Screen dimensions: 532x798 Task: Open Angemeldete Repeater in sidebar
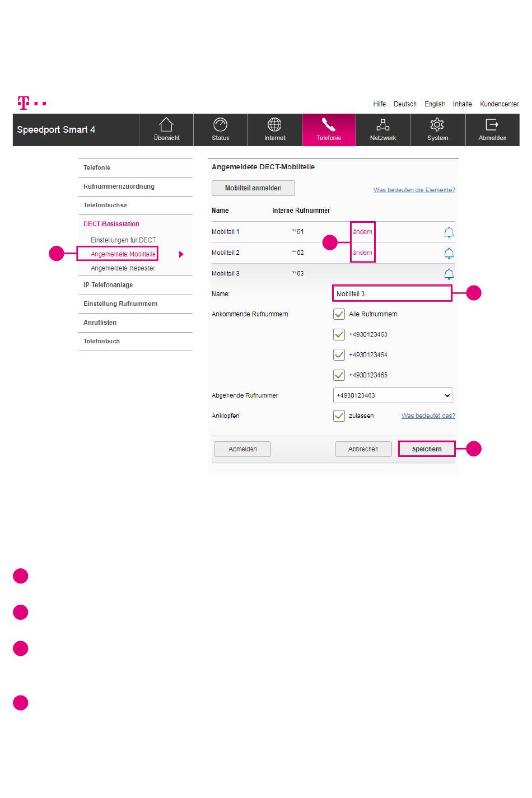pyautogui.click(x=123, y=268)
